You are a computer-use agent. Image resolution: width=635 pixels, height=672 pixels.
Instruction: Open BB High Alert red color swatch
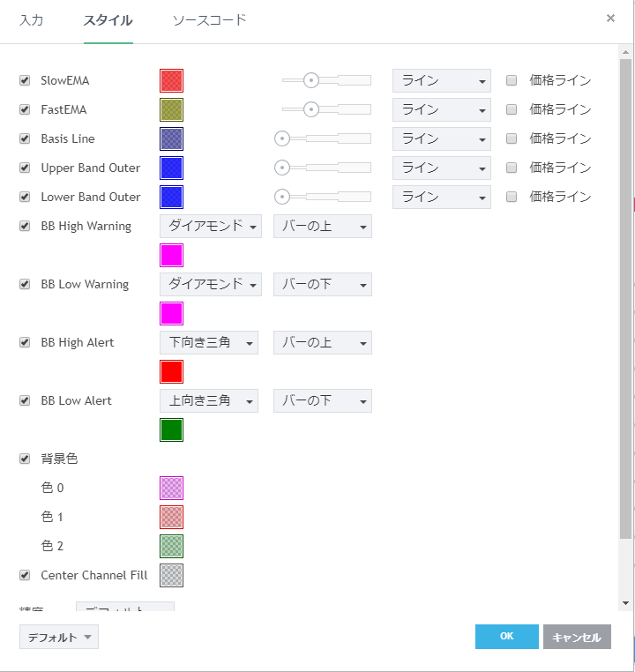(x=171, y=371)
